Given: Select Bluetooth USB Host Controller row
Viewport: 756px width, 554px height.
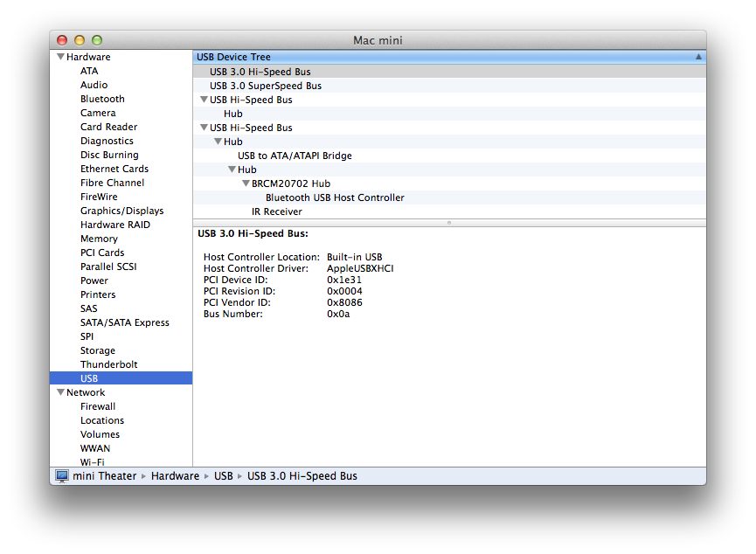Looking at the screenshot, I should pyautogui.click(x=449, y=197).
